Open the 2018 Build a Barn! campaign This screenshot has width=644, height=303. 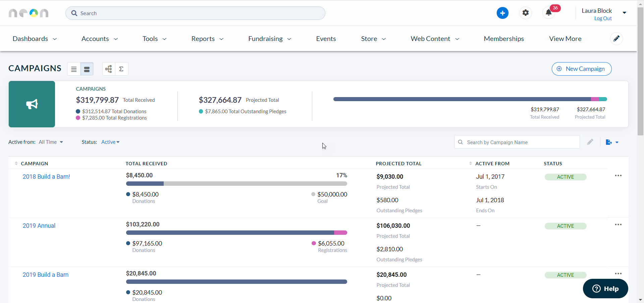click(x=46, y=177)
